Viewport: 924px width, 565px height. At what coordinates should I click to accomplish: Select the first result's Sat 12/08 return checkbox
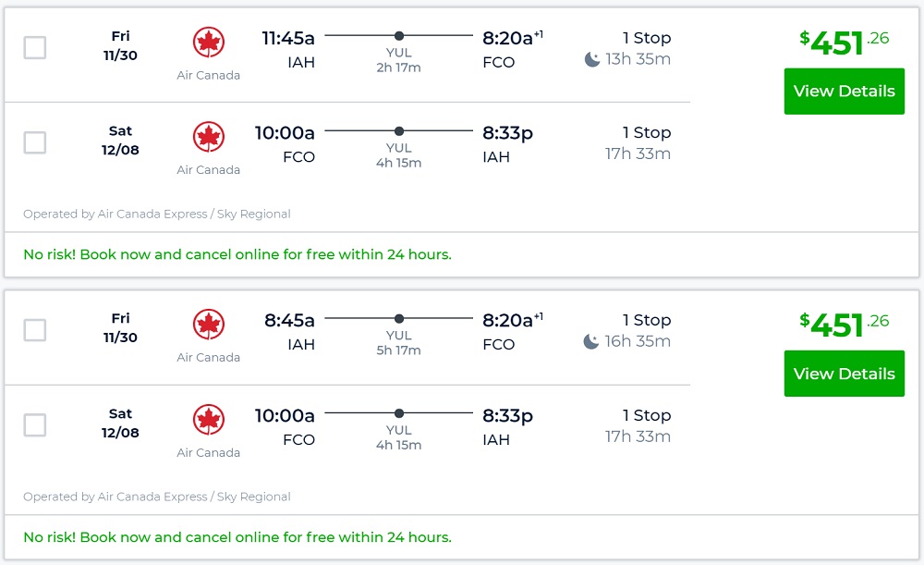tap(35, 142)
